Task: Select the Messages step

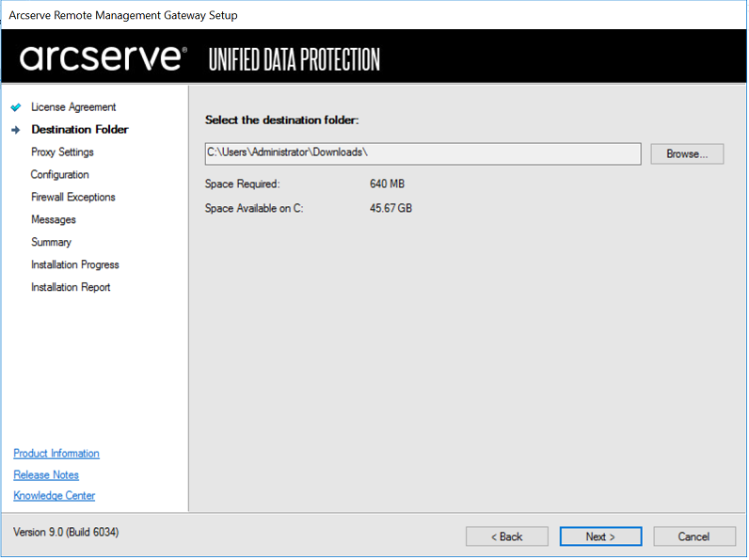Action: pyautogui.click(x=54, y=219)
